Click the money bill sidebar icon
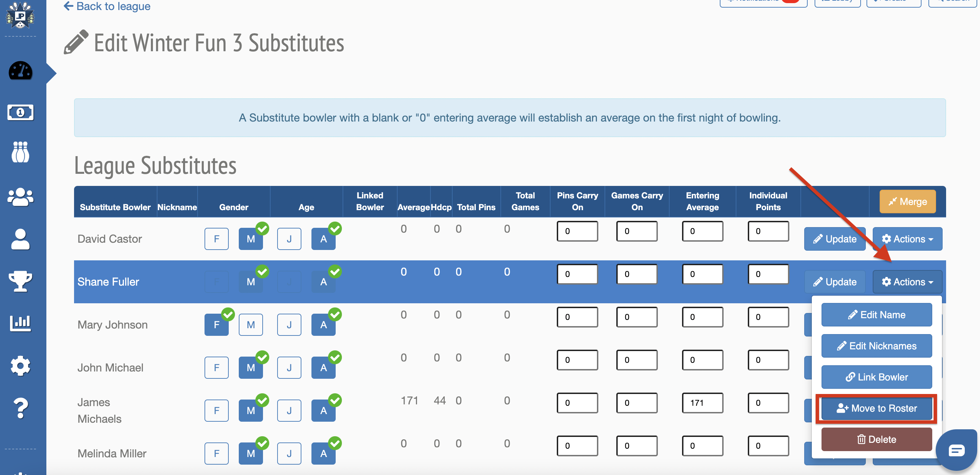Image resolution: width=980 pixels, height=475 pixels. [20, 113]
